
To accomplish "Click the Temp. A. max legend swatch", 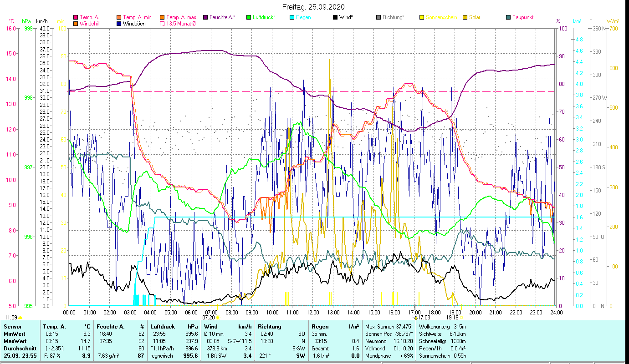I will [x=162, y=18].
